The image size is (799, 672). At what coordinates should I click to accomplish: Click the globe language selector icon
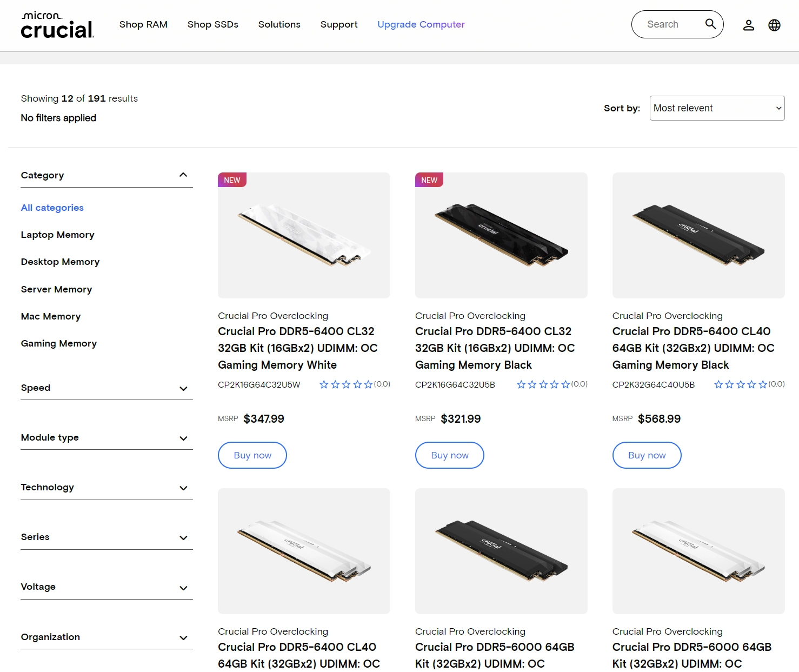775,24
